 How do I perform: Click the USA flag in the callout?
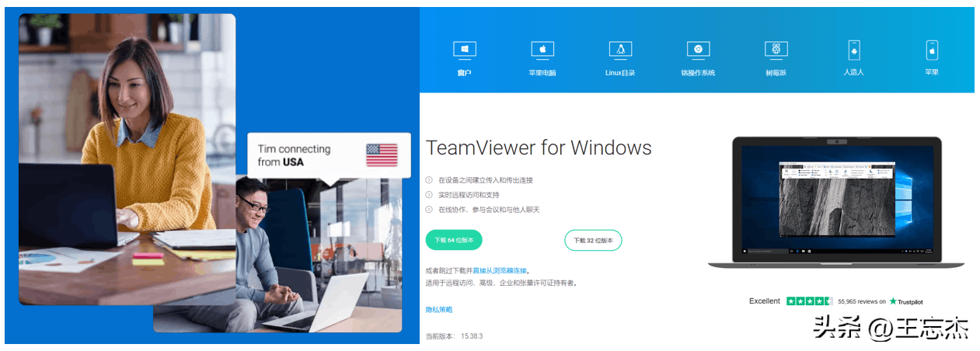tap(382, 155)
